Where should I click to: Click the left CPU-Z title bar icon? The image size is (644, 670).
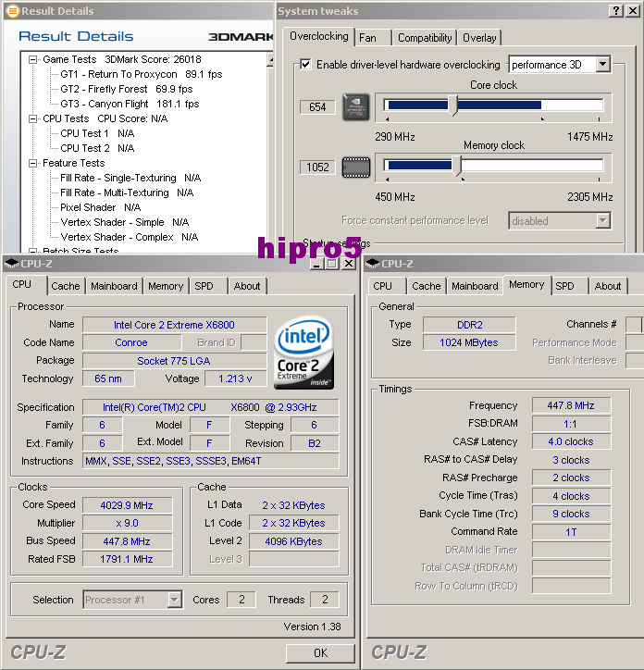click(x=11, y=264)
